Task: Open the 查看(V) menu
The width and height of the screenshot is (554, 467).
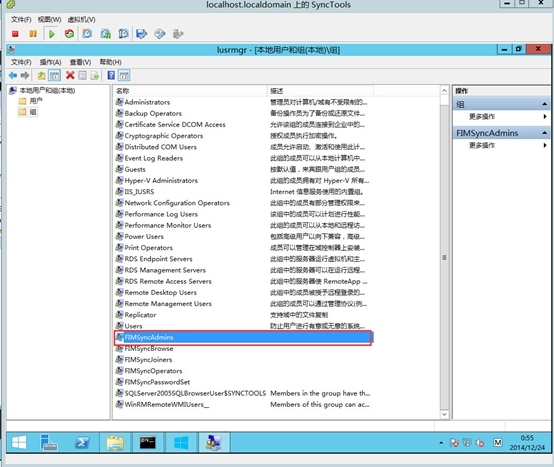Action: (80, 62)
